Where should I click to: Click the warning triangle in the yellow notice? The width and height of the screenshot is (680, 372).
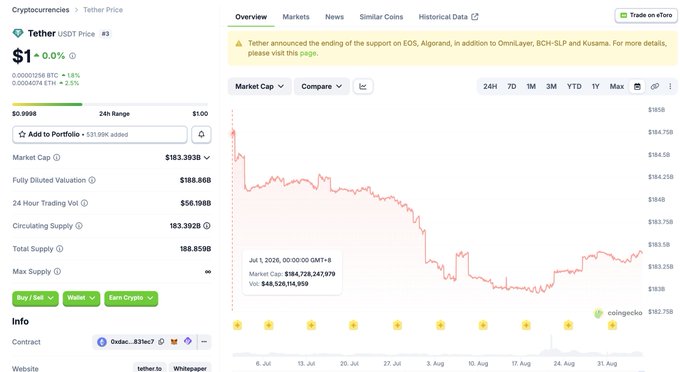(x=239, y=43)
